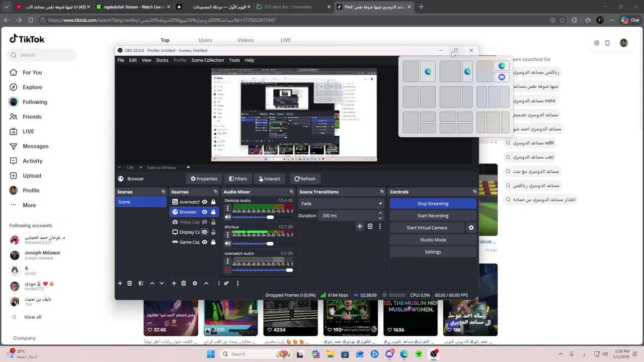Open Audio Mixer bottom three-dot menu
The image size is (644, 362).
(x=237, y=283)
